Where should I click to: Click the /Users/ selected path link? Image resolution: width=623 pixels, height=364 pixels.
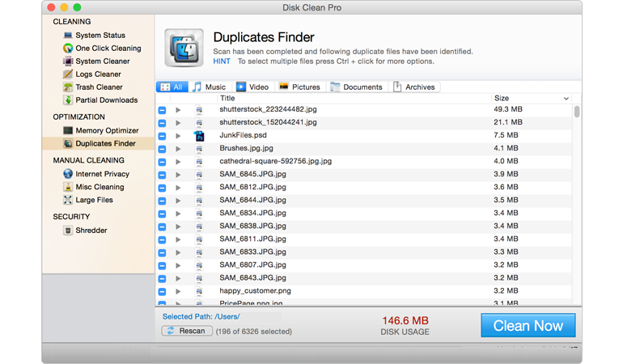click(227, 316)
